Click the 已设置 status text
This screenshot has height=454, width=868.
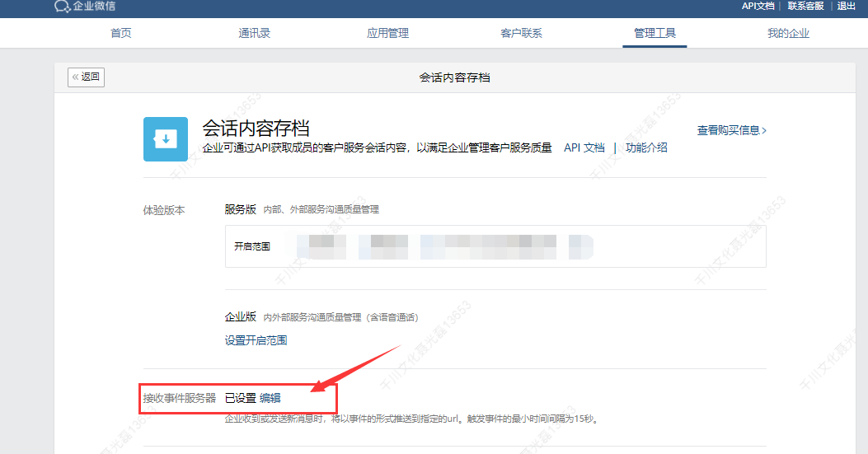[x=240, y=398]
